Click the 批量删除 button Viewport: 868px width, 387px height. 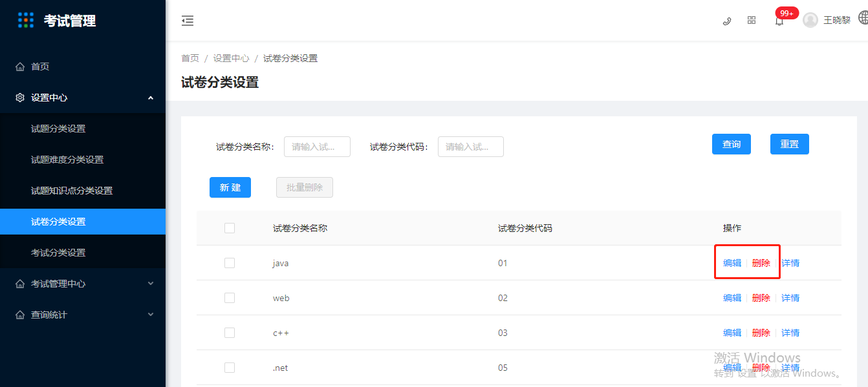(305, 187)
